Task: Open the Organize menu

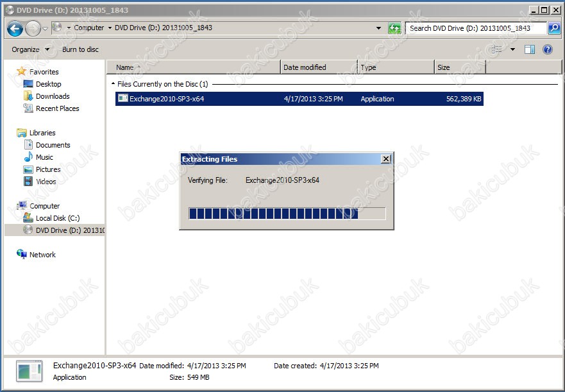Action: tap(30, 49)
